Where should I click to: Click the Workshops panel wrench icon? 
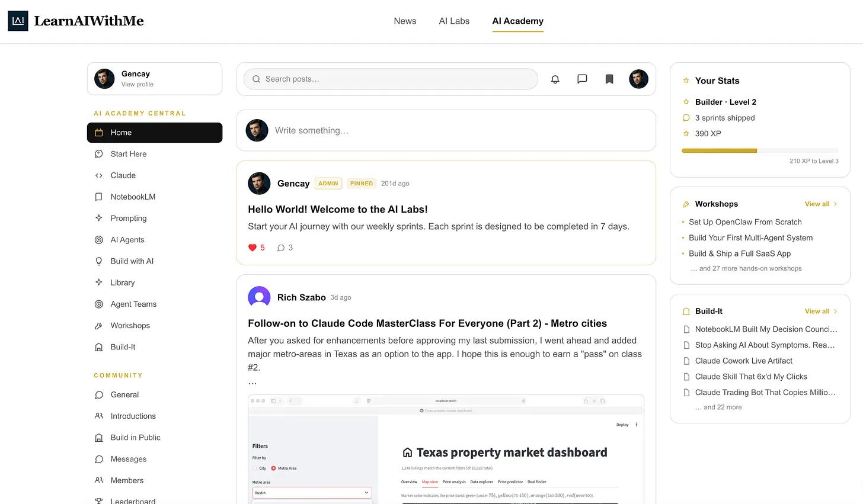tap(686, 204)
